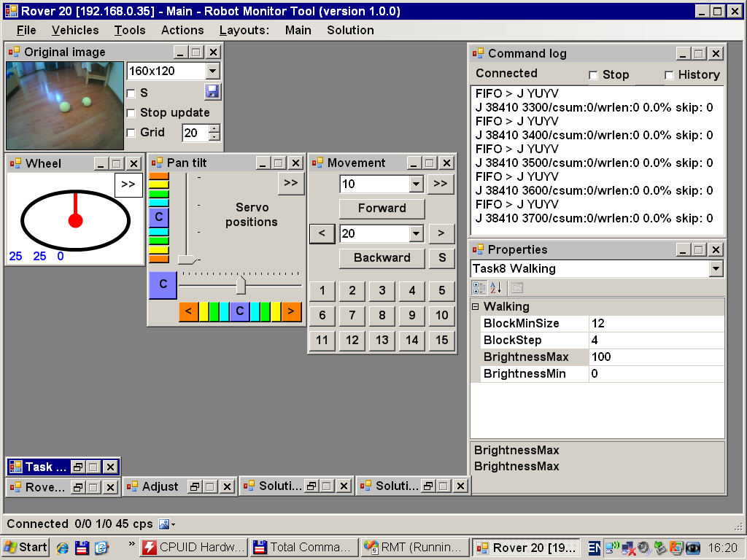Sort properties alphabetically
The image size is (747, 560).
pyautogui.click(x=495, y=288)
